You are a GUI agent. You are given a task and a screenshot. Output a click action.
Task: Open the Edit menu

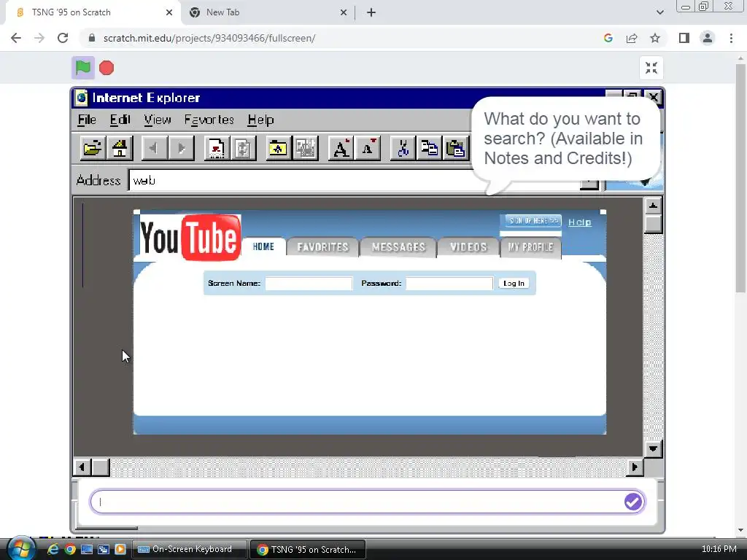(120, 120)
